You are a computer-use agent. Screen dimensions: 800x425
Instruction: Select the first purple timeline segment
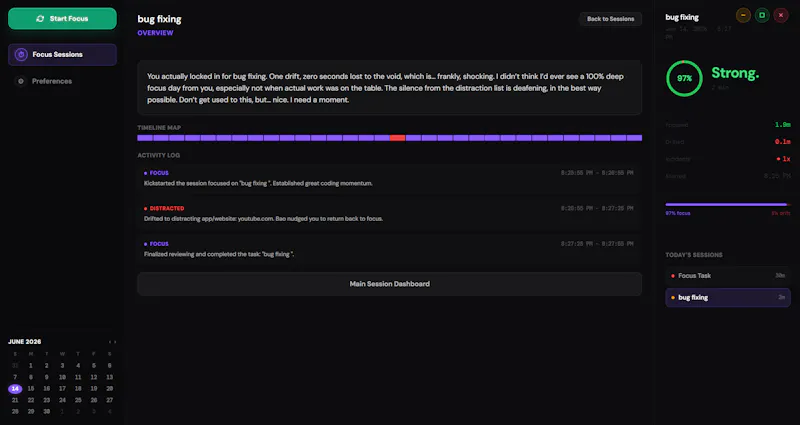(x=145, y=138)
